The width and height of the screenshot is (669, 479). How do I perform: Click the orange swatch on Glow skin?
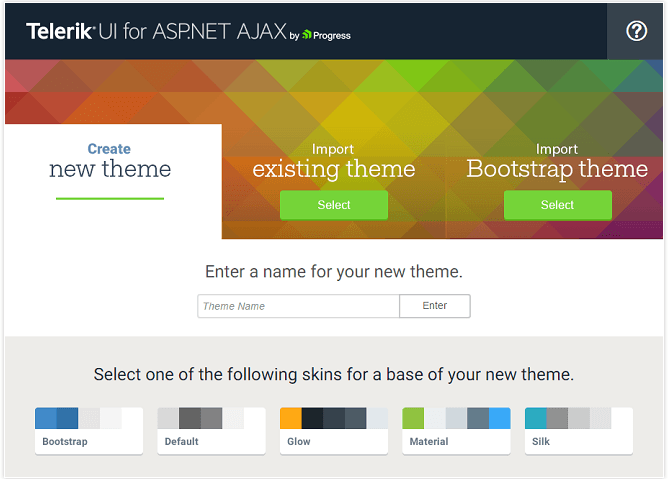[x=291, y=418]
